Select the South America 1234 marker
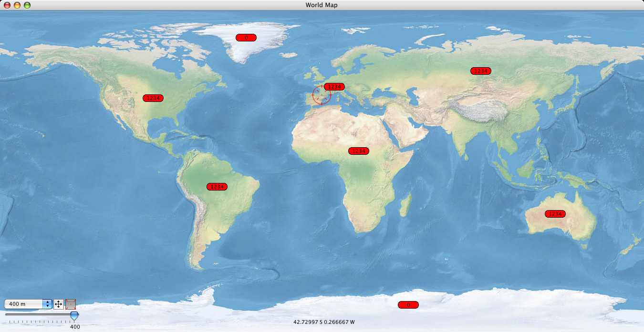644x332 pixels. coord(217,187)
